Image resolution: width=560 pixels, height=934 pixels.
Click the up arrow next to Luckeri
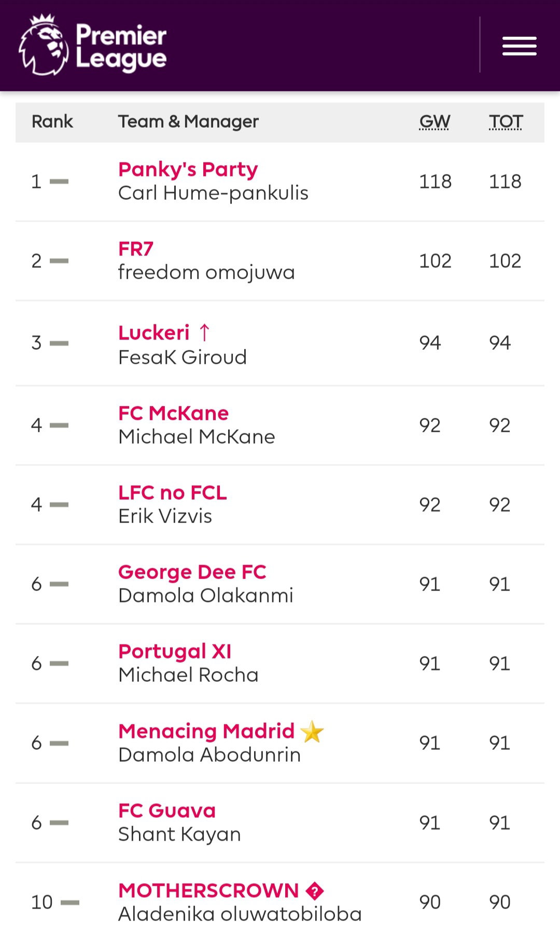[204, 333]
